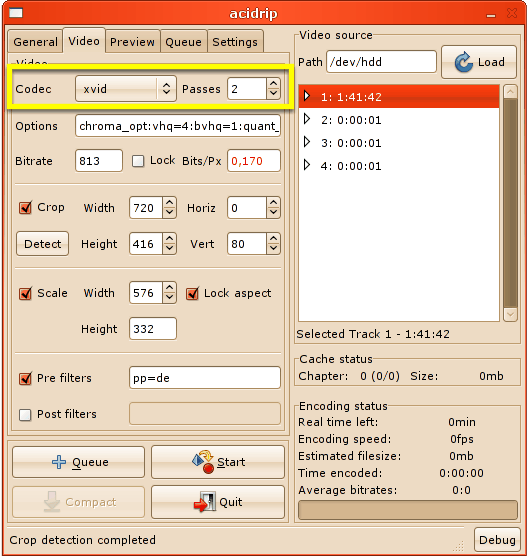This screenshot has width=527, height=556.
Task: Open the Debug button
Action: (497, 540)
